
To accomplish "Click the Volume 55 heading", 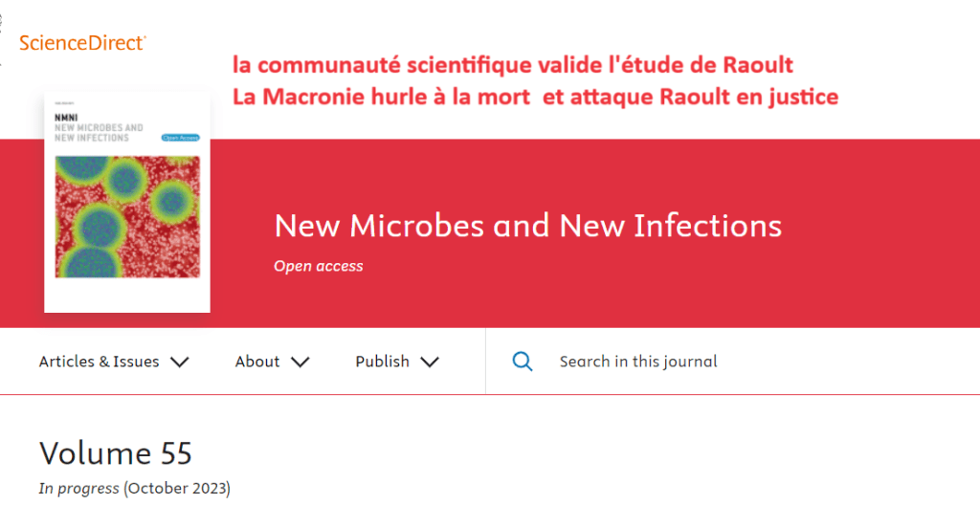I will click(116, 452).
